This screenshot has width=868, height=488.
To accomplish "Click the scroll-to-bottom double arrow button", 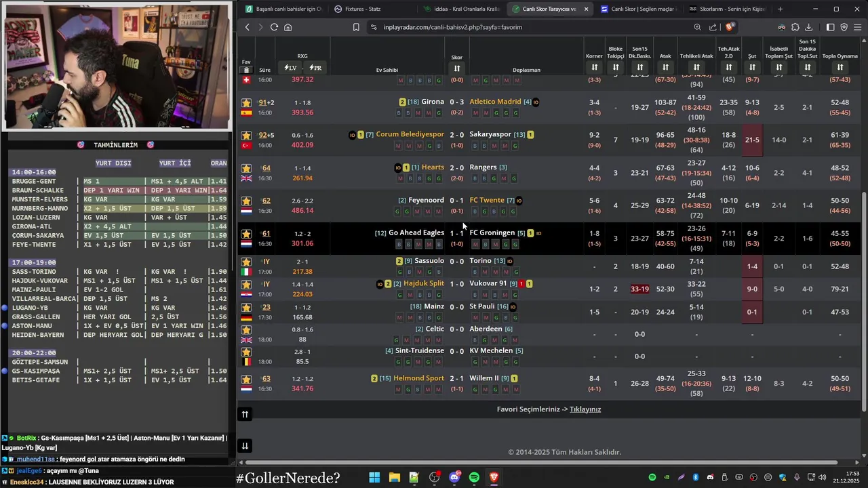I will (x=245, y=445).
